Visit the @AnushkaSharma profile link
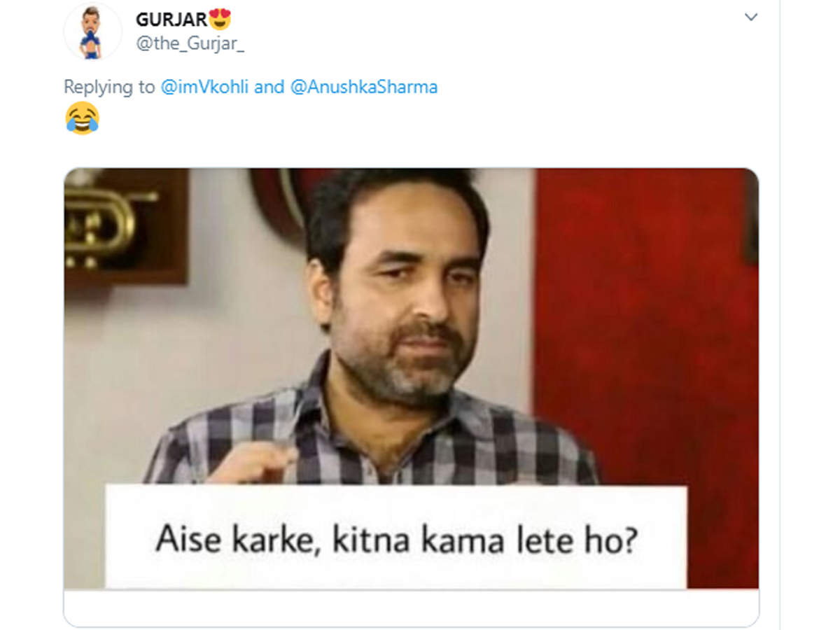The image size is (840, 630). [x=364, y=87]
